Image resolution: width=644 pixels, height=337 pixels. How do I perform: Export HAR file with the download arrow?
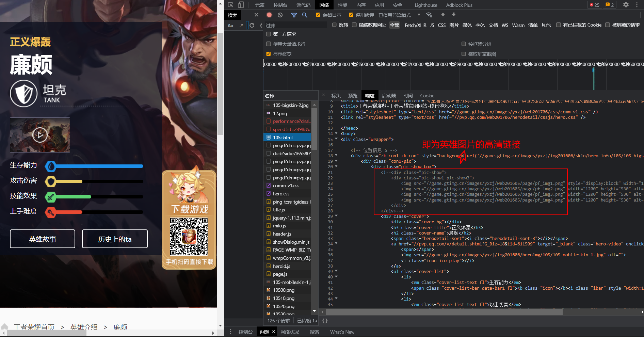click(454, 15)
